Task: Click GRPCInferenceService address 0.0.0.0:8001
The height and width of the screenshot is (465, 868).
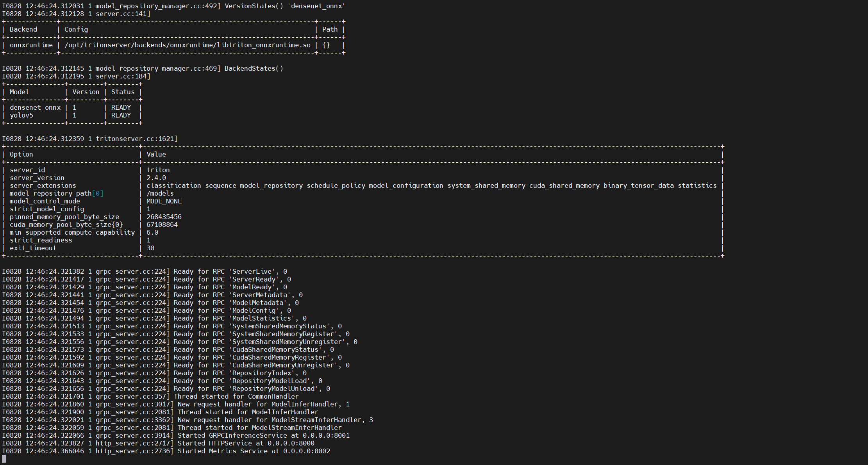Action: point(326,436)
